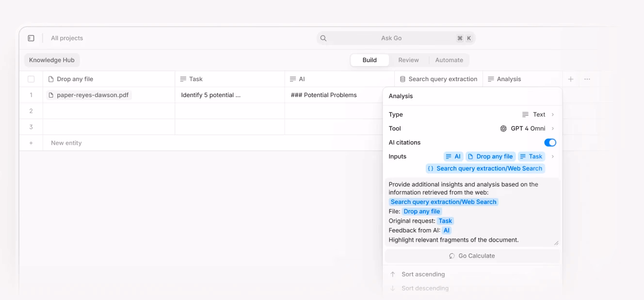Screen dimensions: 644x300
Task: Click the database icon of Search query extraction
Action: (x=402, y=79)
